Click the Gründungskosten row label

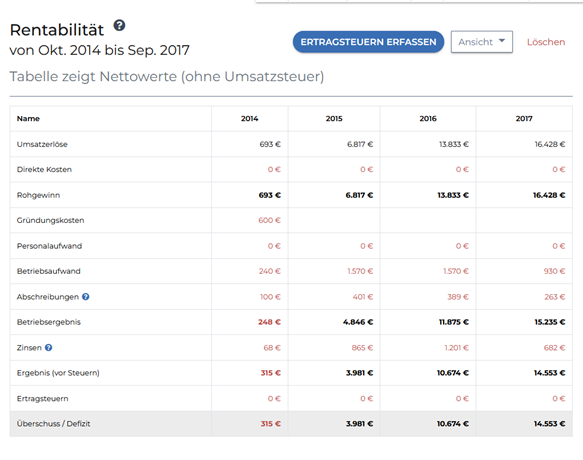point(50,221)
